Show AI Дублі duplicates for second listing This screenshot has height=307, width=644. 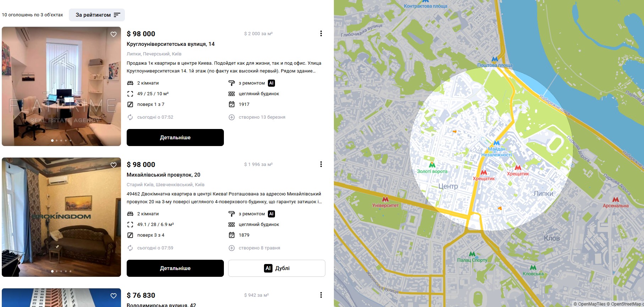(x=277, y=268)
